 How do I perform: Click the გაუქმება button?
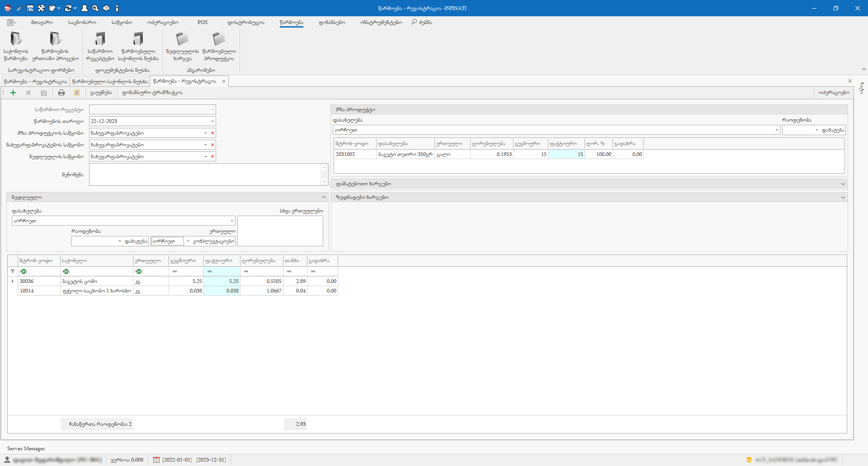tap(101, 93)
